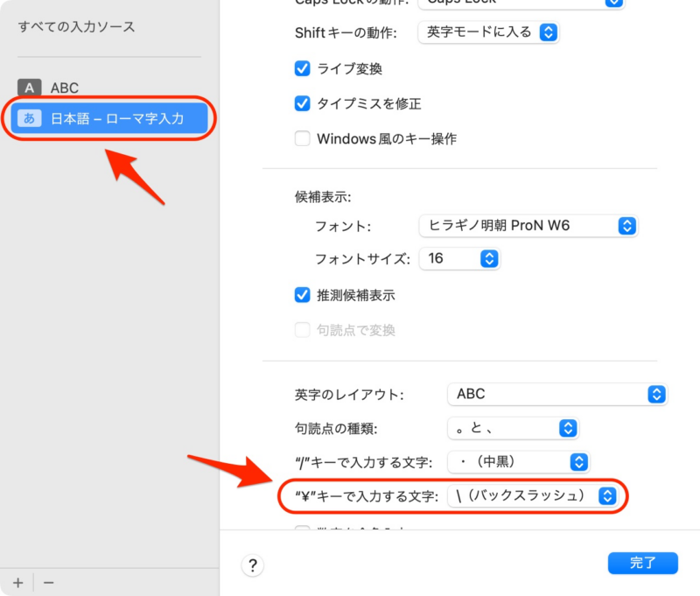Open help with the question mark button
This screenshot has width=700, height=596.
click(253, 565)
